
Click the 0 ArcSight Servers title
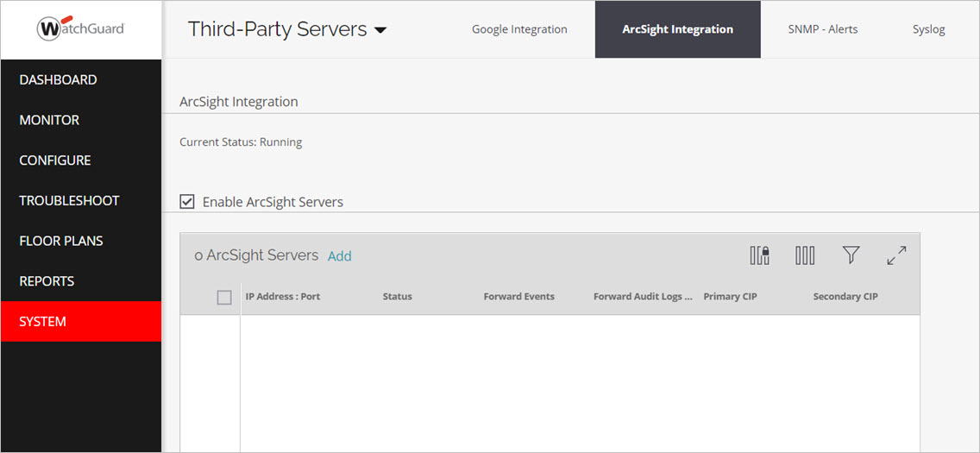pos(256,255)
